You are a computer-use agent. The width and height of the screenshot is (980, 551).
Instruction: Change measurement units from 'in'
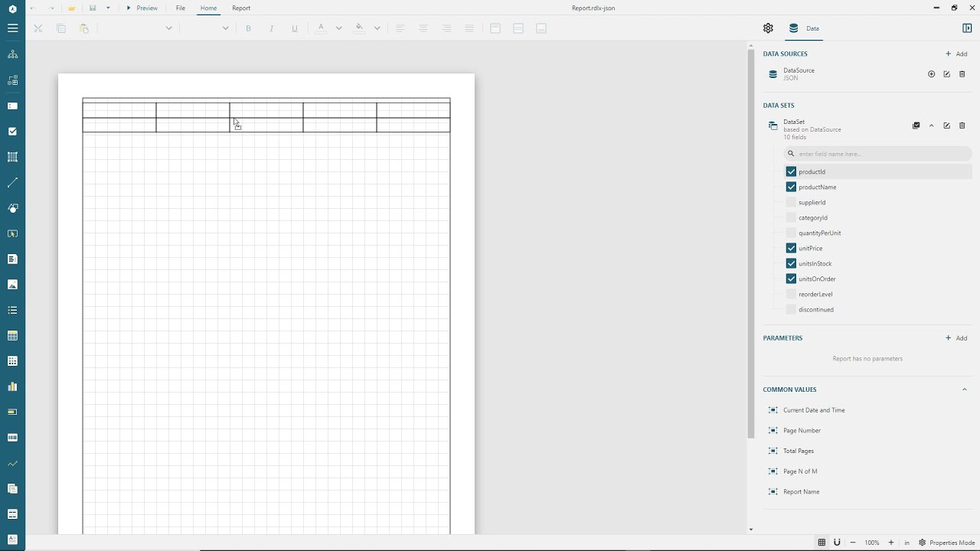pos(907,543)
